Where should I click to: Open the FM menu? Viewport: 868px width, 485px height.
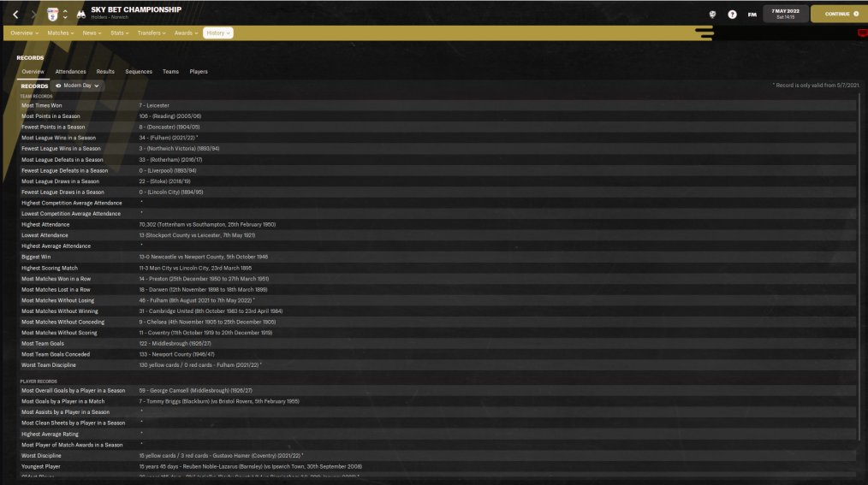pyautogui.click(x=752, y=15)
